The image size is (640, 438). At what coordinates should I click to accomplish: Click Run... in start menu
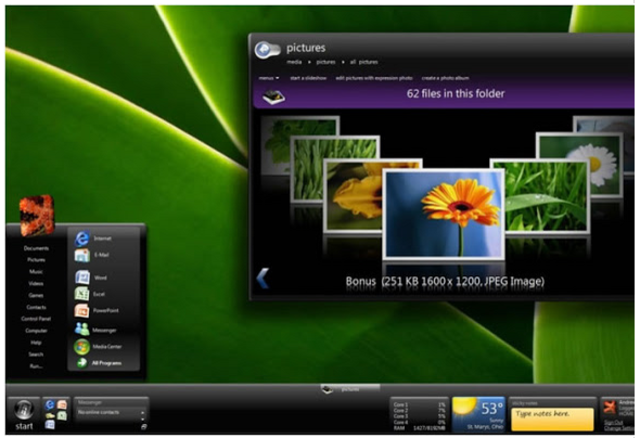[x=36, y=366]
